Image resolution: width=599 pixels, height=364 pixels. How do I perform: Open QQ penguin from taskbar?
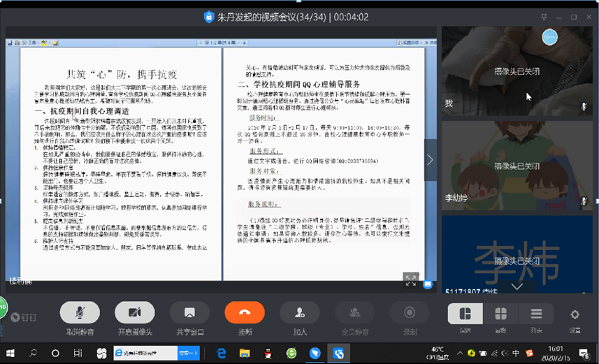point(268,354)
